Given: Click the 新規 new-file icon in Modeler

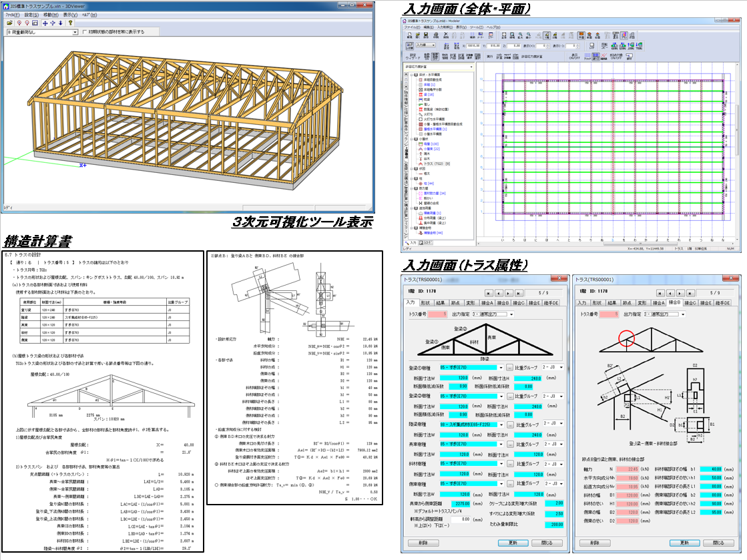Looking at the screenshot, I should (409, 36).
